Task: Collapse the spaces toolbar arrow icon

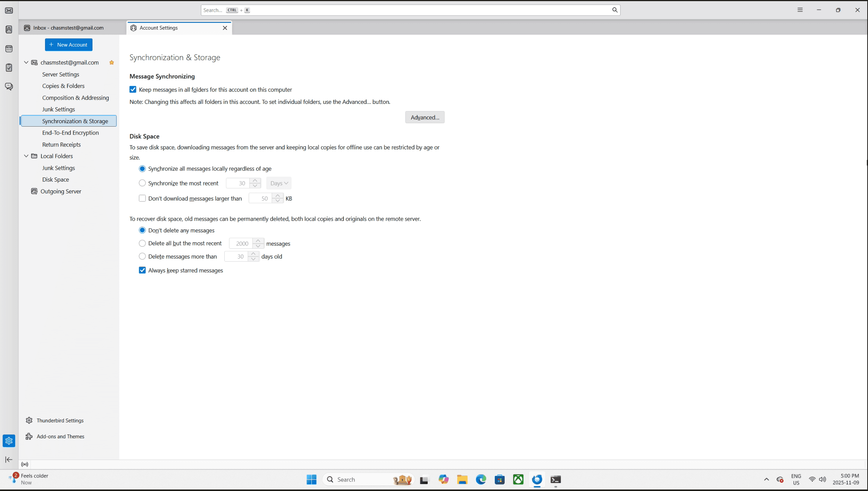Action: coord(9,460)
